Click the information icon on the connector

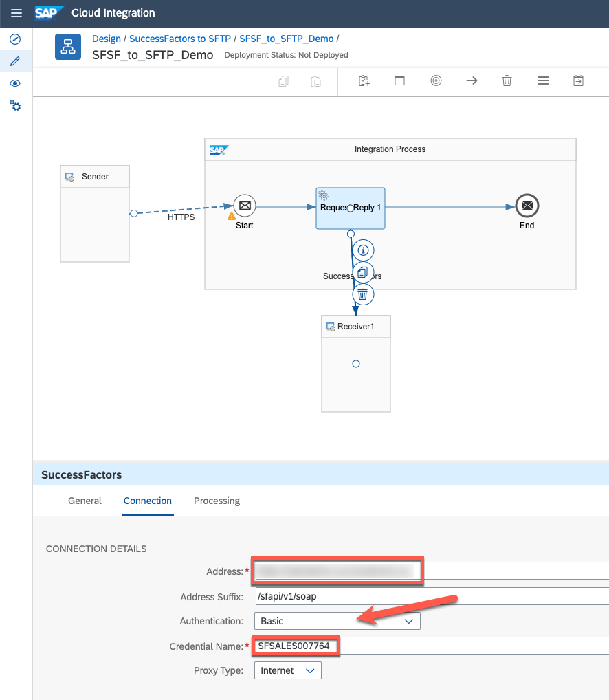click(363, 250)
